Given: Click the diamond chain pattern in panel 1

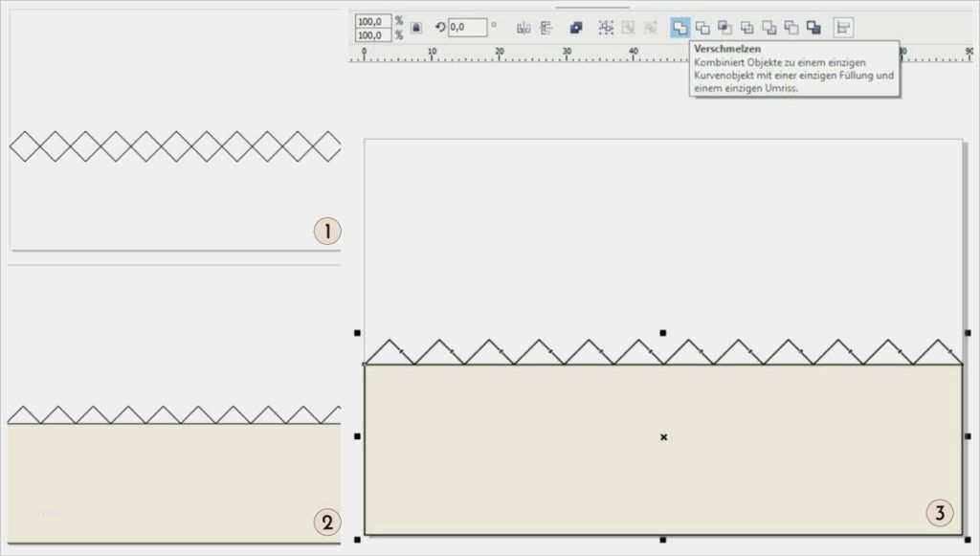Looking at the screenshot, I should [x=175, y=146].
